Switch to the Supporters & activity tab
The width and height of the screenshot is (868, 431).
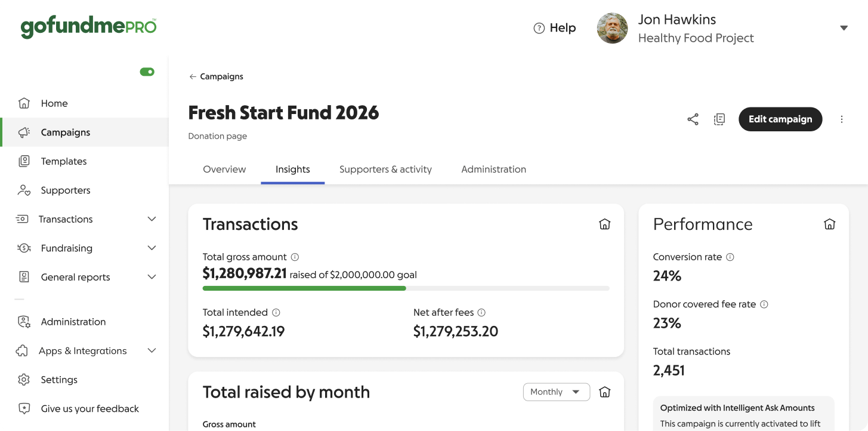coord(385,169)
